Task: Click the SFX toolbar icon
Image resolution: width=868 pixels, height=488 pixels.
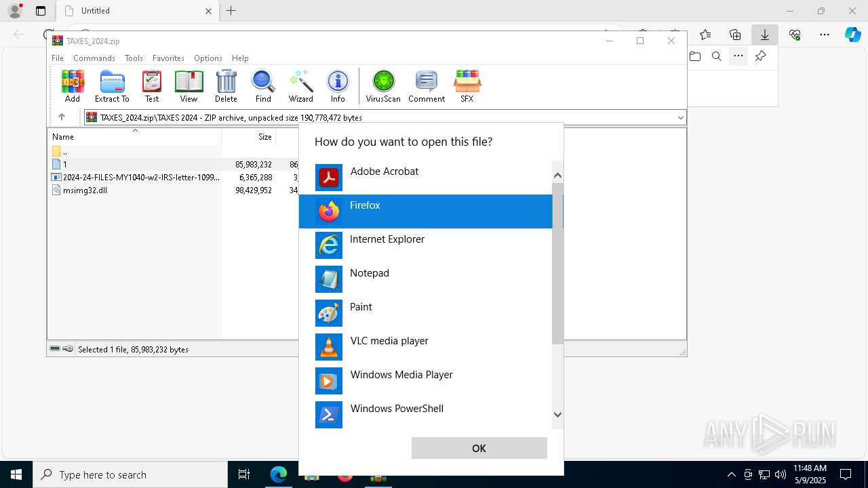Action: tap(467, 86)
